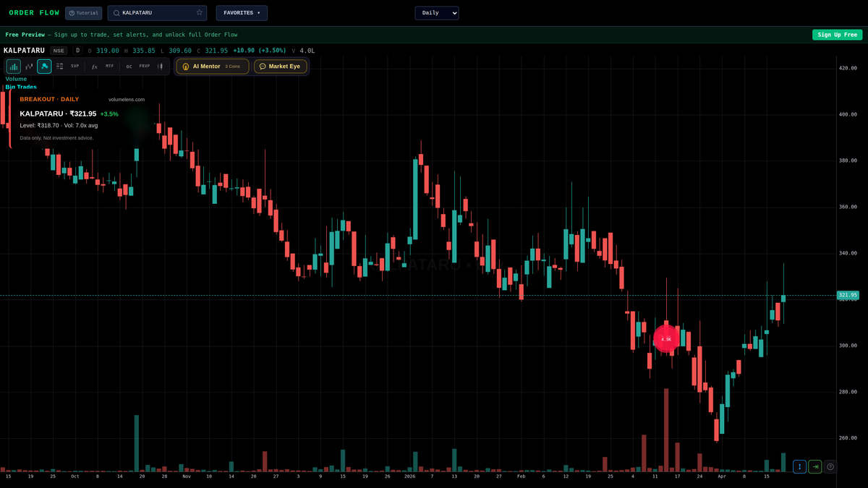Viewport: 868px width, 488px height.
Task: Click the Apr date axis label
Action: [x=722, y=476]
